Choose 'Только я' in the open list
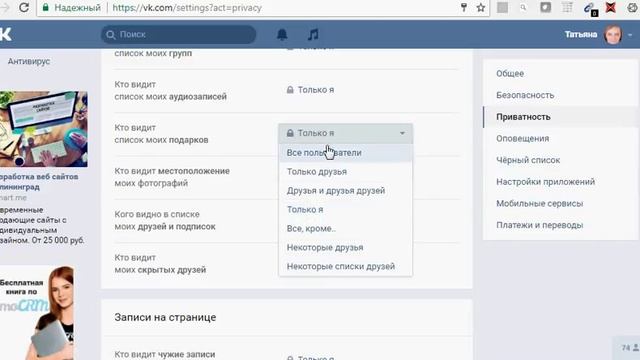 [345, 209]
